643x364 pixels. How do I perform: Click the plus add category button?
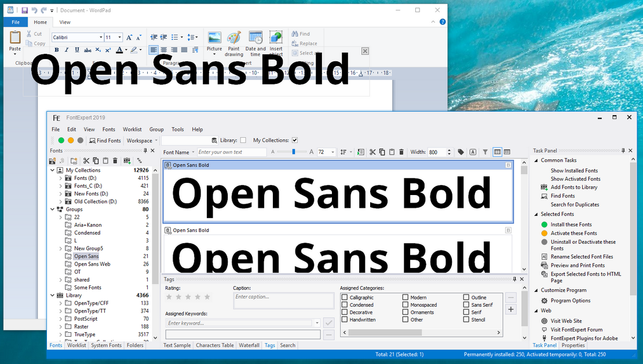[511, 310]
